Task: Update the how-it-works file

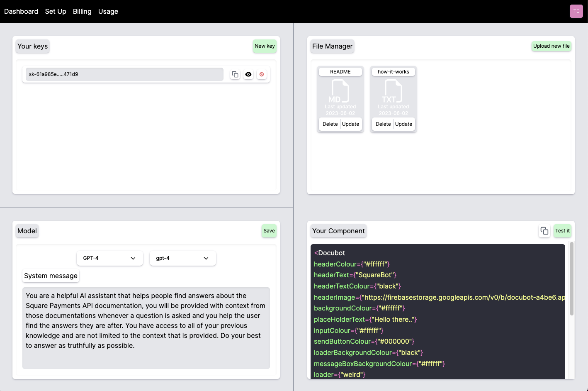Action: click(x=404, y=124)
